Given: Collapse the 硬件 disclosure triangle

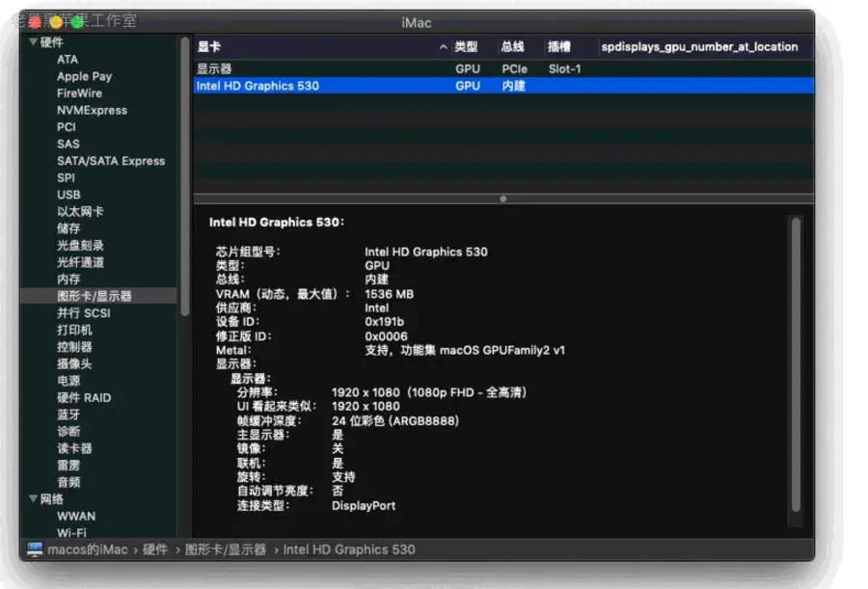Looking at the screenshot, I should click(x=33, y=42).
